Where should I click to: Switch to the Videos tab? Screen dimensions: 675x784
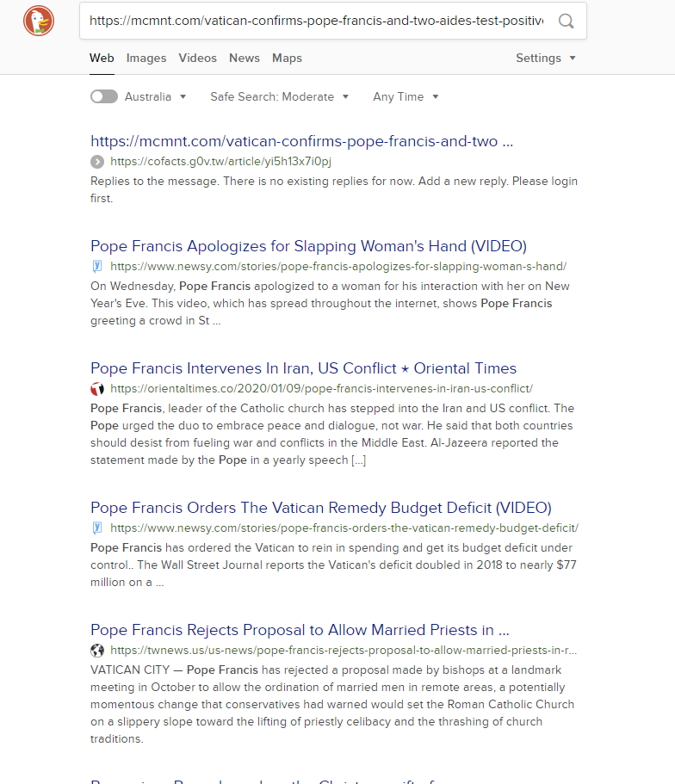[x=198, y=58]
